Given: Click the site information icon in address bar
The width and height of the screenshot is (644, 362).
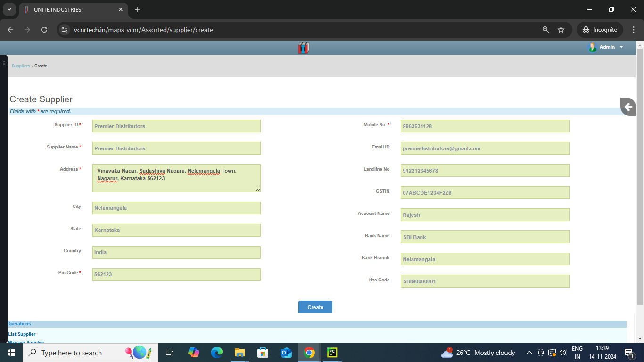Looking at the screenshot, I should [65, 30].
